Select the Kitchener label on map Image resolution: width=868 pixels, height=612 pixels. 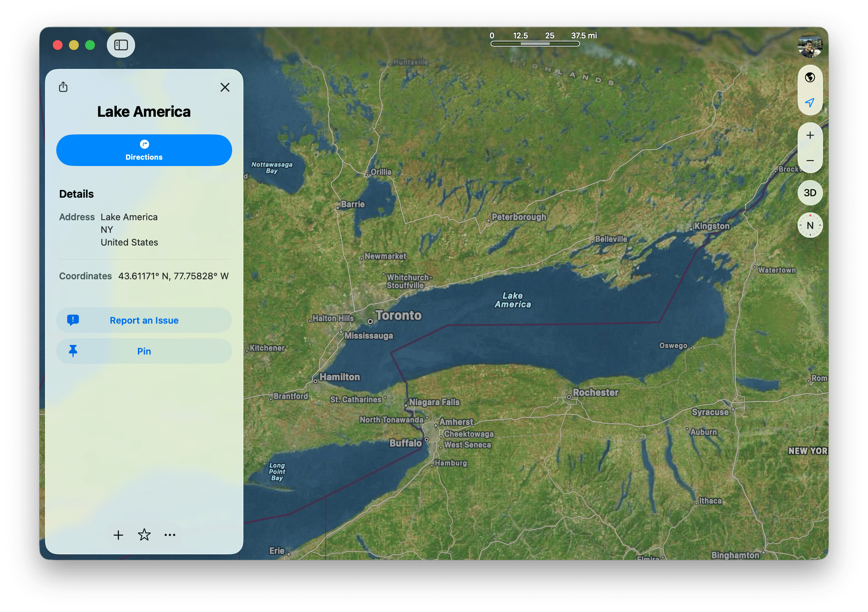click(267, 348)
